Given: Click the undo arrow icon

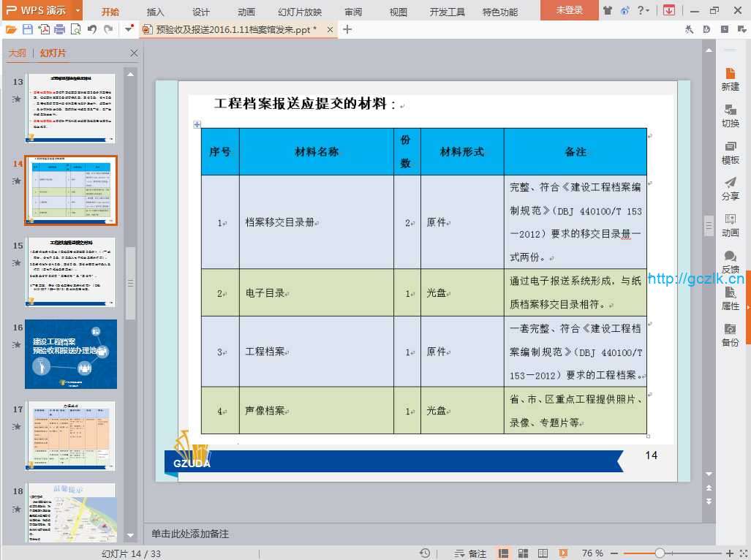Looking at the screenshot, I should click(92, 29).
